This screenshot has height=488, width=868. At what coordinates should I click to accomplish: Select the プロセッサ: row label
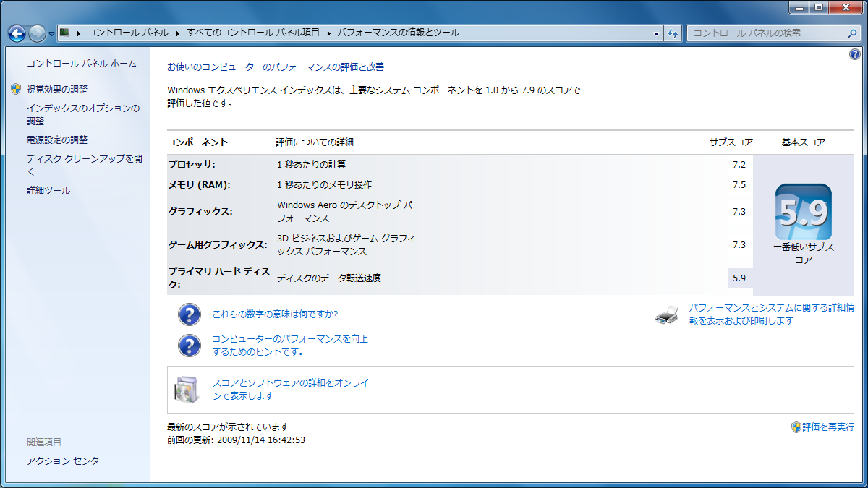(192, 165)
